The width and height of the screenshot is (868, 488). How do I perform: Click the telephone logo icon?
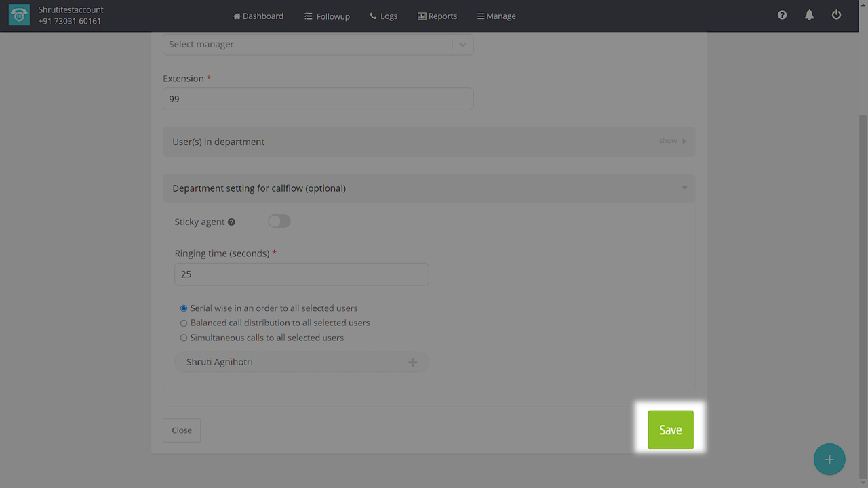point(19,16)
